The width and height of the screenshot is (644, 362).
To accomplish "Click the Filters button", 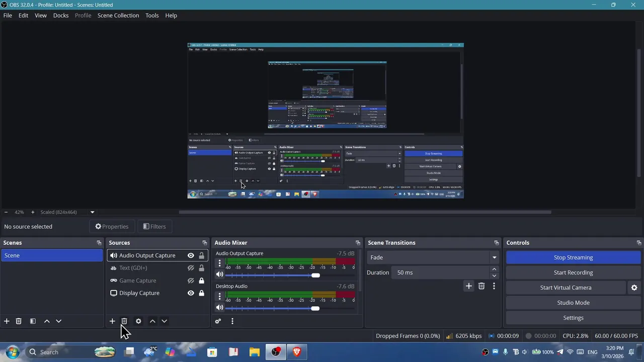I will (x=154, y=227).
